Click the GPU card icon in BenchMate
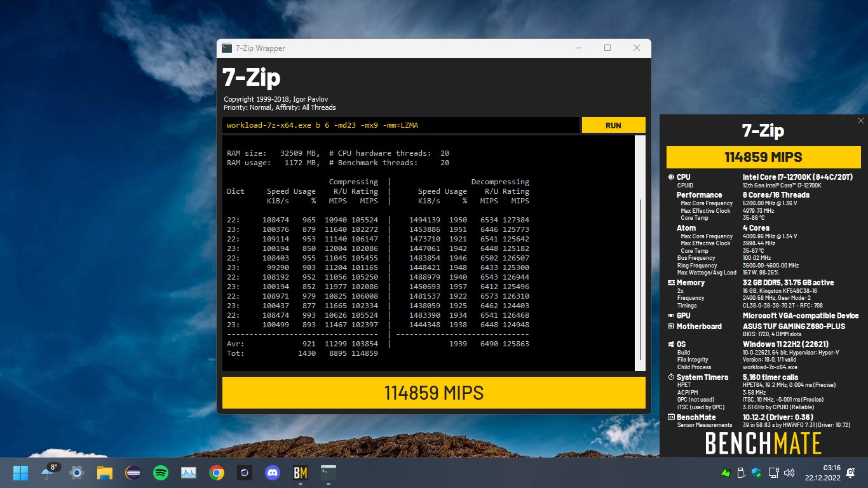 (671, 316)
